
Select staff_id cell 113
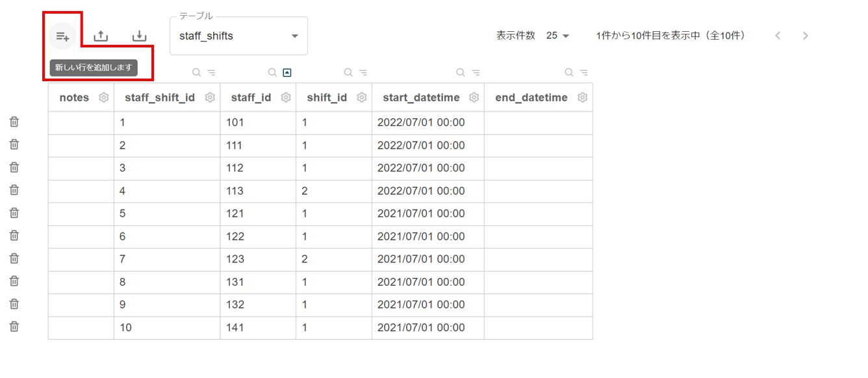coord(258,191)
